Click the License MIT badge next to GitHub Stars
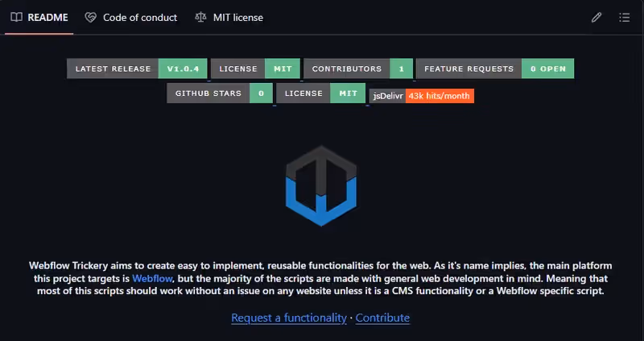644x341 pixels. [x=320, y=94]
